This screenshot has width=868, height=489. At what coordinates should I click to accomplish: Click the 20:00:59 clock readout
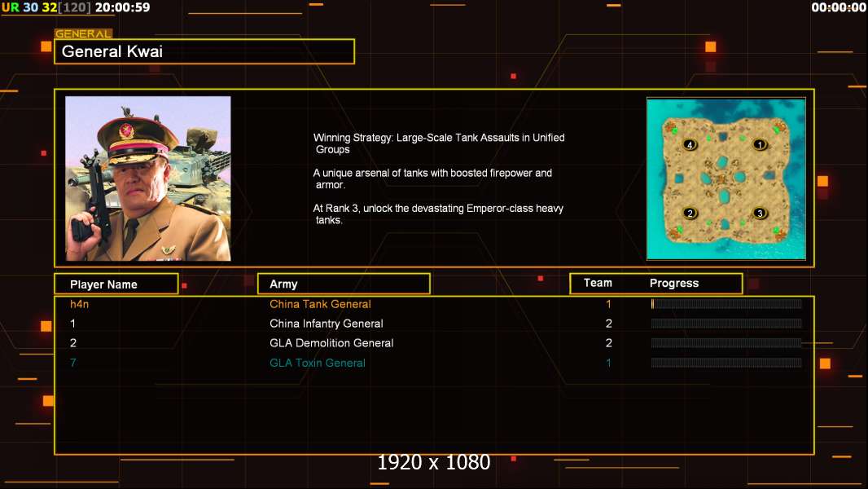pyautogui.click(x=122, y=8)
